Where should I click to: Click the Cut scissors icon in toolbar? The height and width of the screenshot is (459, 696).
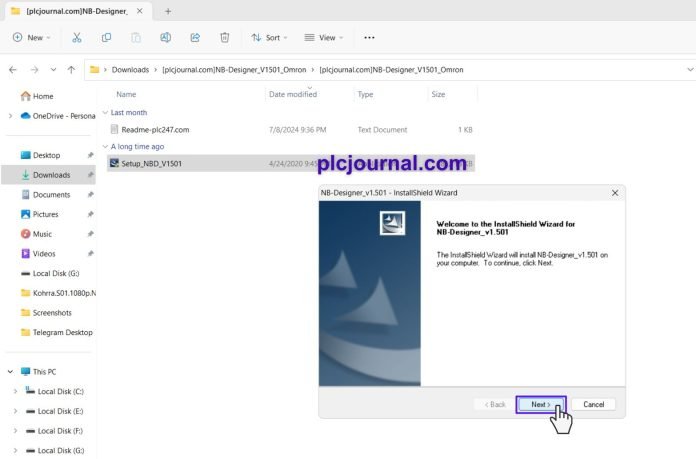[x=77, y=38]
